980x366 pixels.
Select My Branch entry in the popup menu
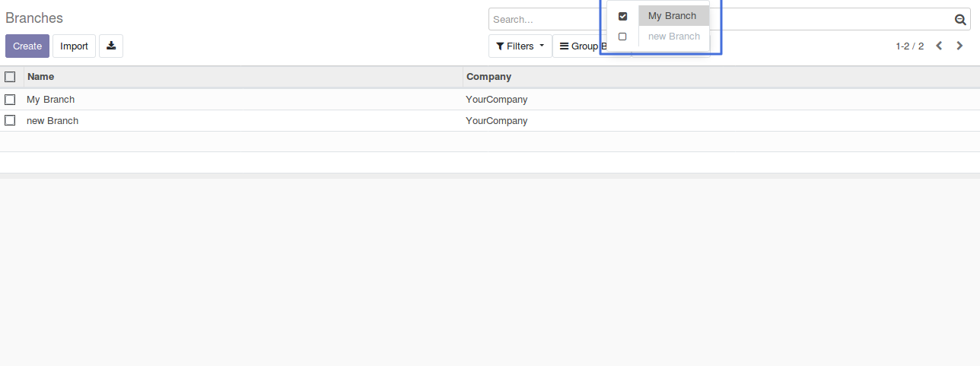click(x=673, y=16)
